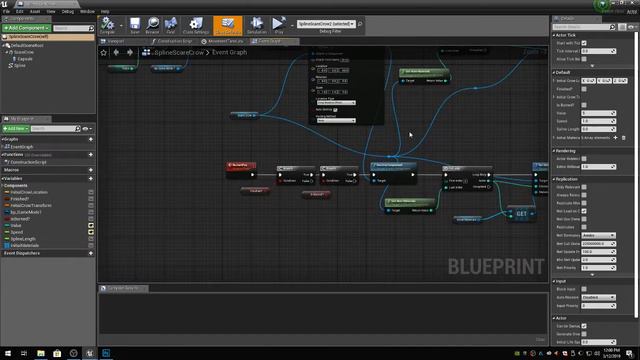Collapse the Variables category in My Blueprint

tap(2, 178)
